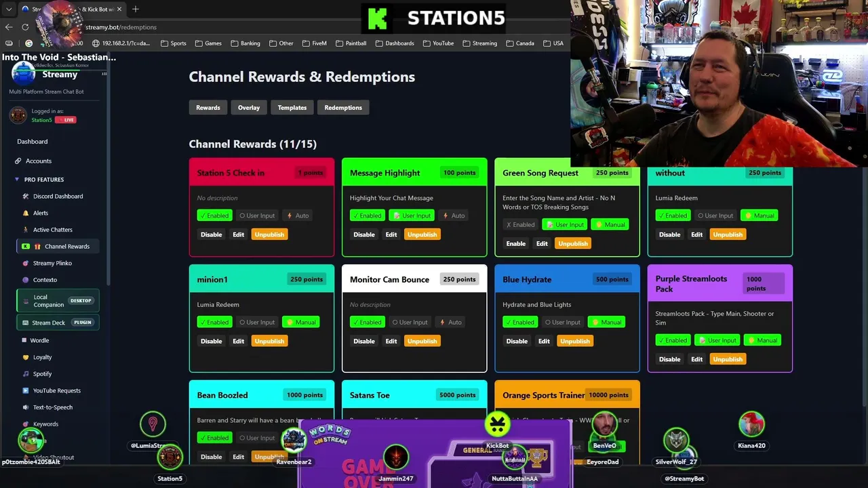Switch to the Redemptions tab

(x=343, y=108)
